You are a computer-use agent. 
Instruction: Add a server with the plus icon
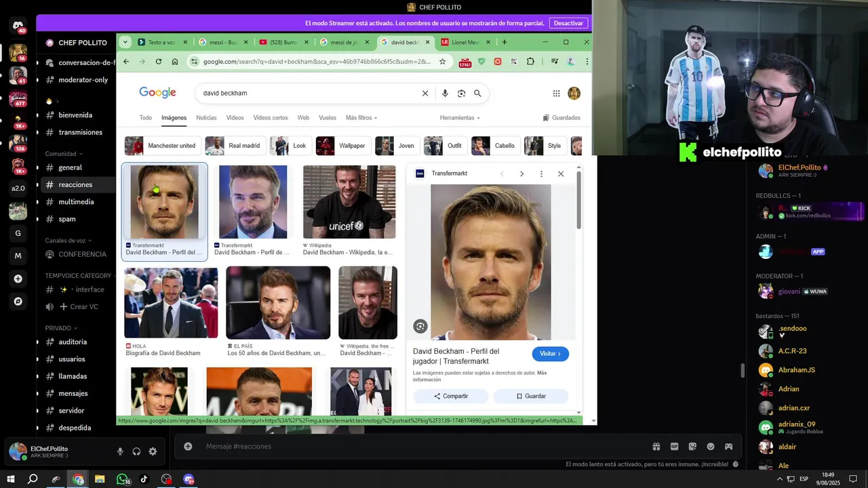[x=18, y=279]
